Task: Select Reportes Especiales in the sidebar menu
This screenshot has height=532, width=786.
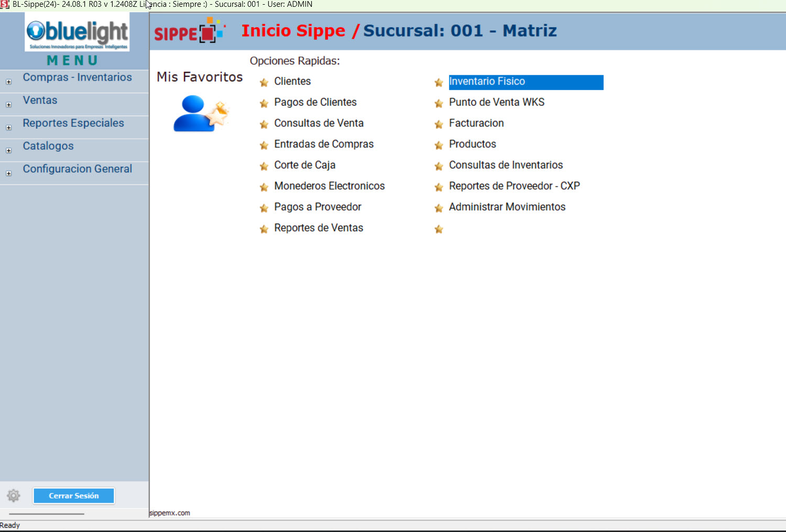Action: pyautogui.click(x=73, y=123)
